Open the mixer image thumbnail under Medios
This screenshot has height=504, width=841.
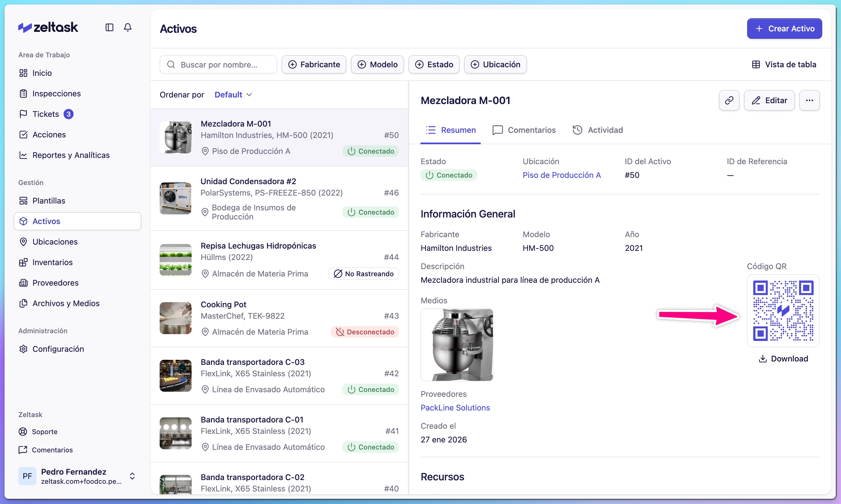coord(457,345)
